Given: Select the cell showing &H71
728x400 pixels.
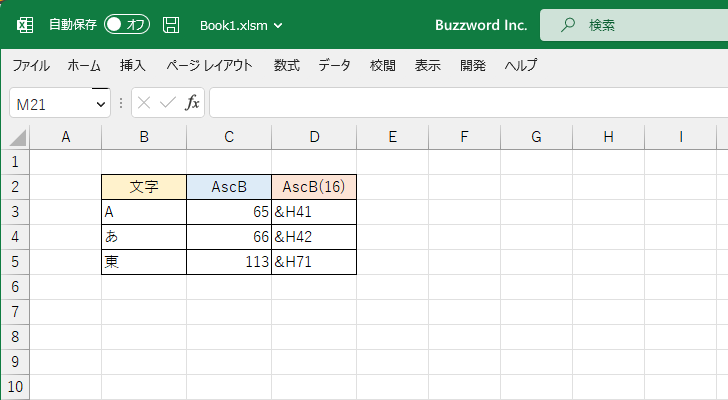Looking at the screenshot, I should click(x=314, y=262).
